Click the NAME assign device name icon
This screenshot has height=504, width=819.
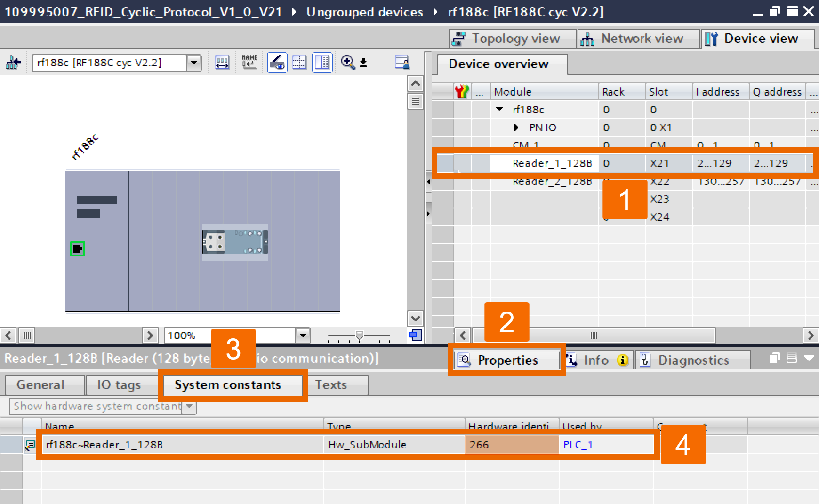point(249,63)
